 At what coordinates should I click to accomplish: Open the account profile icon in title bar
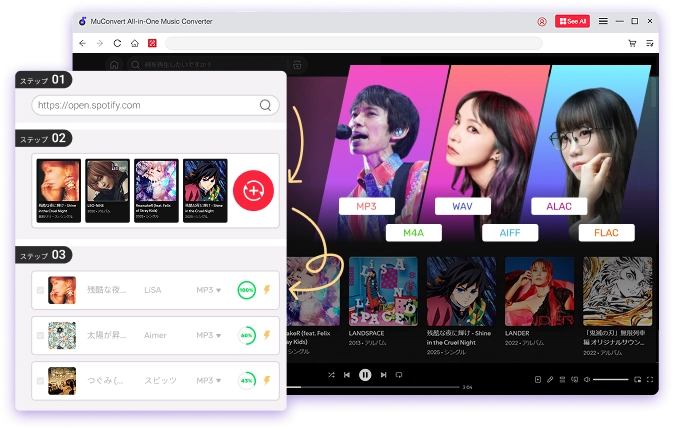pyautogui.click(x=542, y=21)
